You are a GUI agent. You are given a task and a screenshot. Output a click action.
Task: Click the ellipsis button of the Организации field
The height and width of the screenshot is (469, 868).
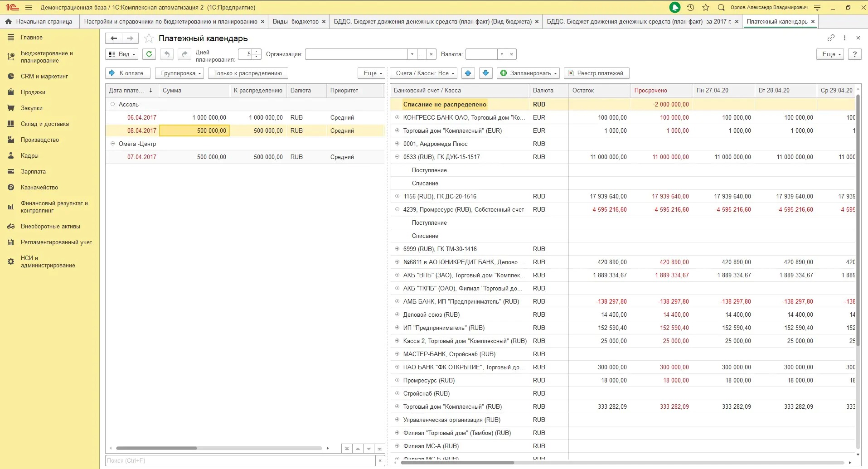[x=422, y=54]
